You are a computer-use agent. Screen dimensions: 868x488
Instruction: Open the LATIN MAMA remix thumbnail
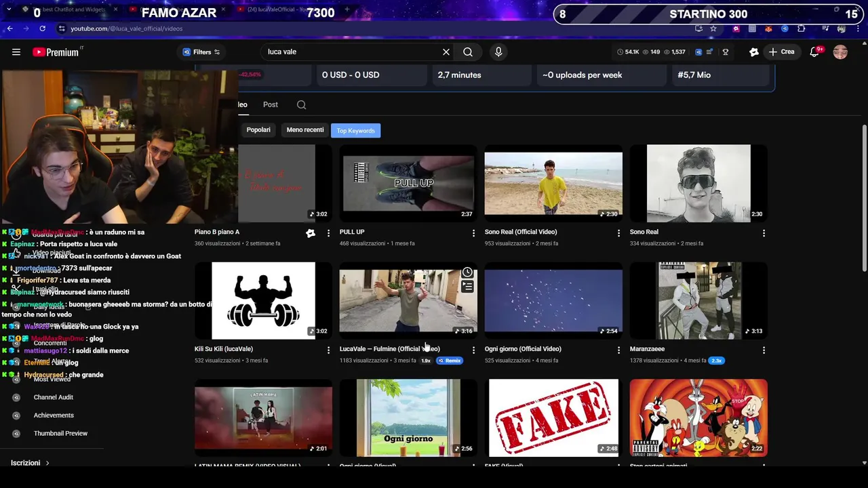(x=263, y=418)
